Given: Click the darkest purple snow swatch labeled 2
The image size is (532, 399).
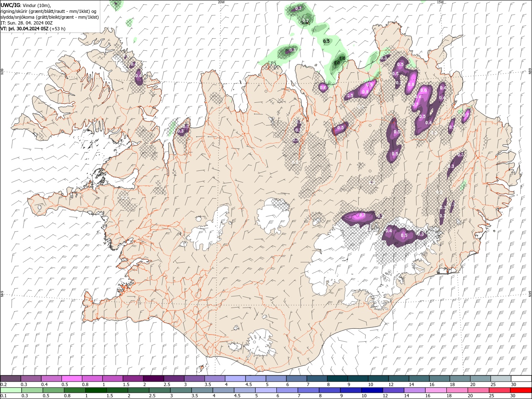Looking at the screenshot, I should [153, 379].
